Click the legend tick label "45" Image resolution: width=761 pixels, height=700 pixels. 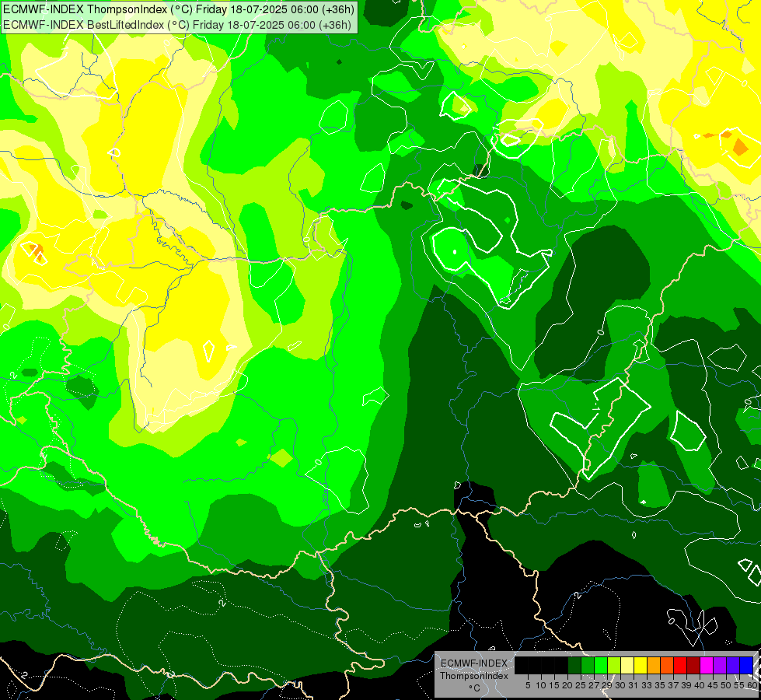(713, 685)
